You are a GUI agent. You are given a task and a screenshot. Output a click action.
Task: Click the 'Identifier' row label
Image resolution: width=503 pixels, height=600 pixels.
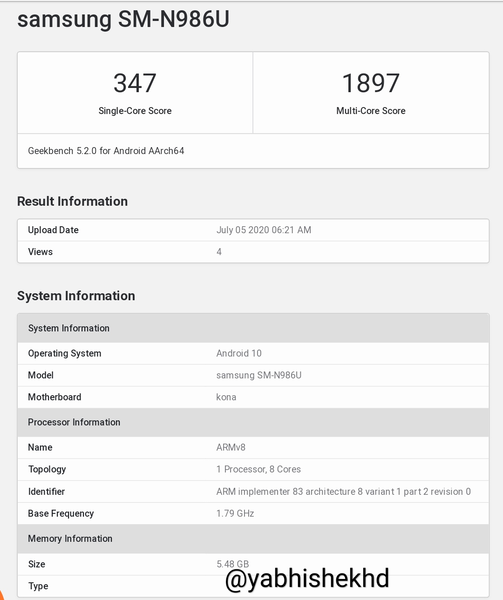coord(46,491)
